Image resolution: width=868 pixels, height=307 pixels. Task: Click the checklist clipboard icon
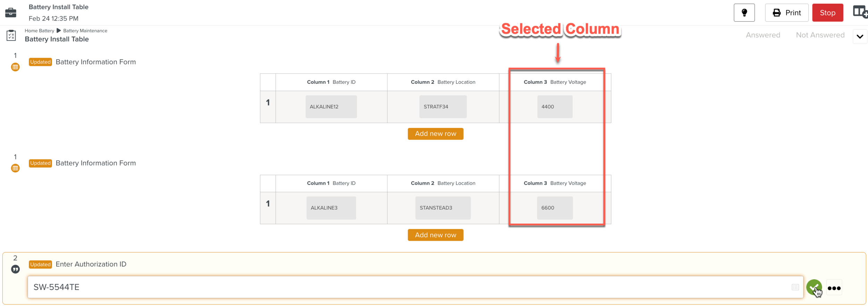coord(11,35)
